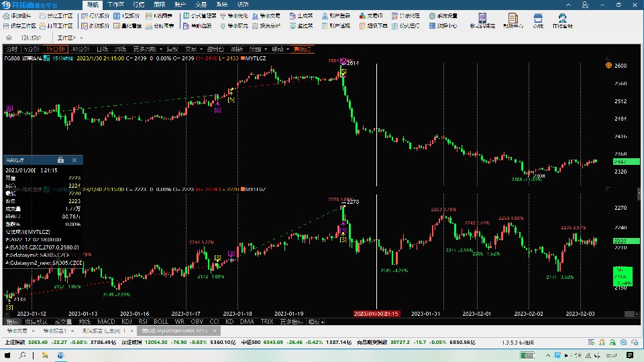
Task: Open the store shop icon
Action: [537, 17]
